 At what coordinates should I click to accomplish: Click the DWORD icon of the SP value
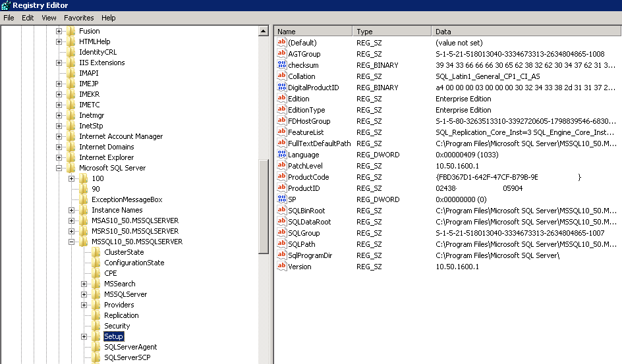[x=281, y=199]
